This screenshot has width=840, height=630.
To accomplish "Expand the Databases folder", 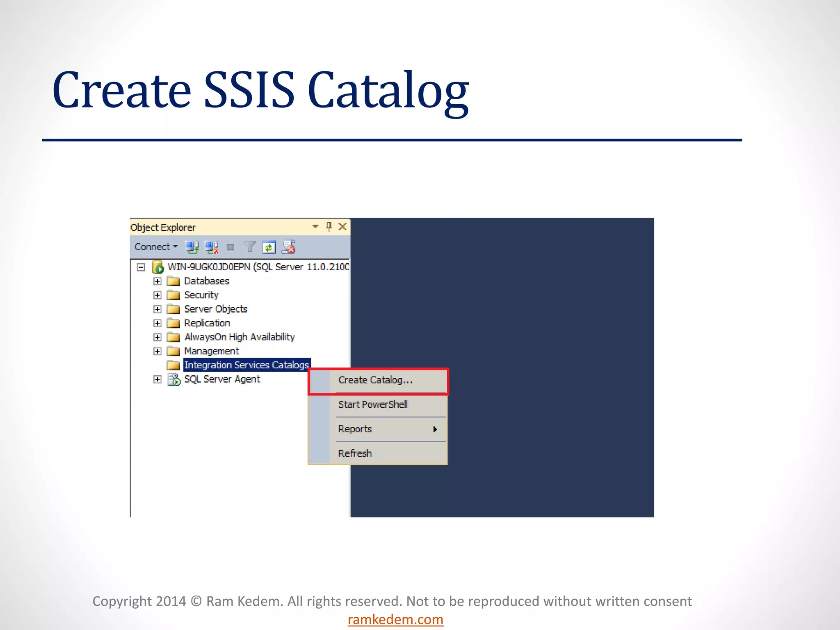I will 157,281.
